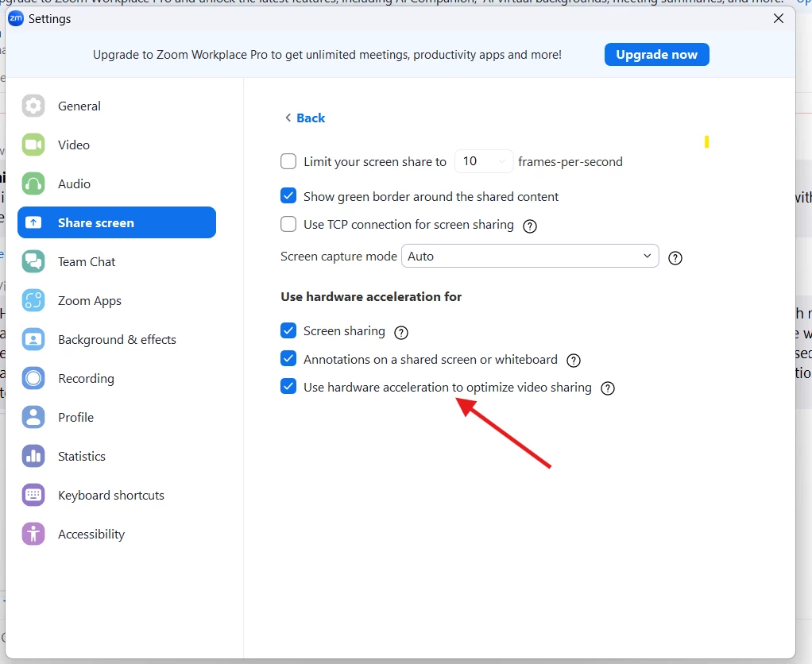Click the Zoom Apps icon

(33, 301)
